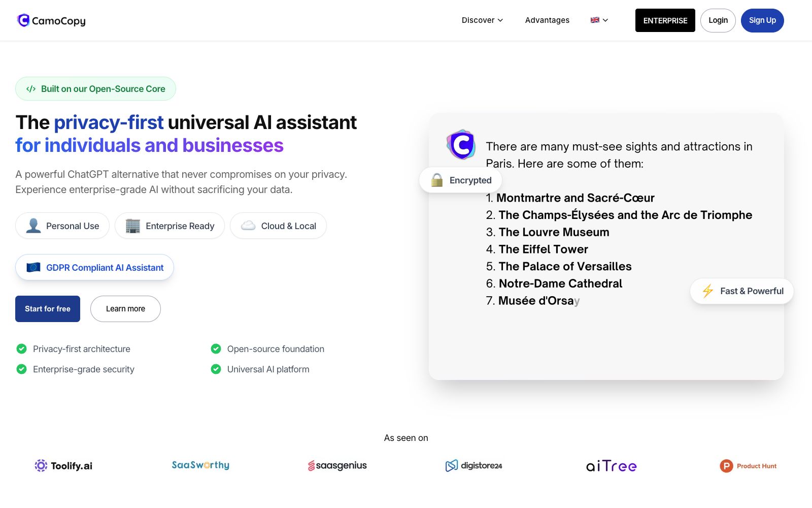This screenshot has height=508, width=812.
Task: Click the Product Hunt logo
Action: coord(748,466)
